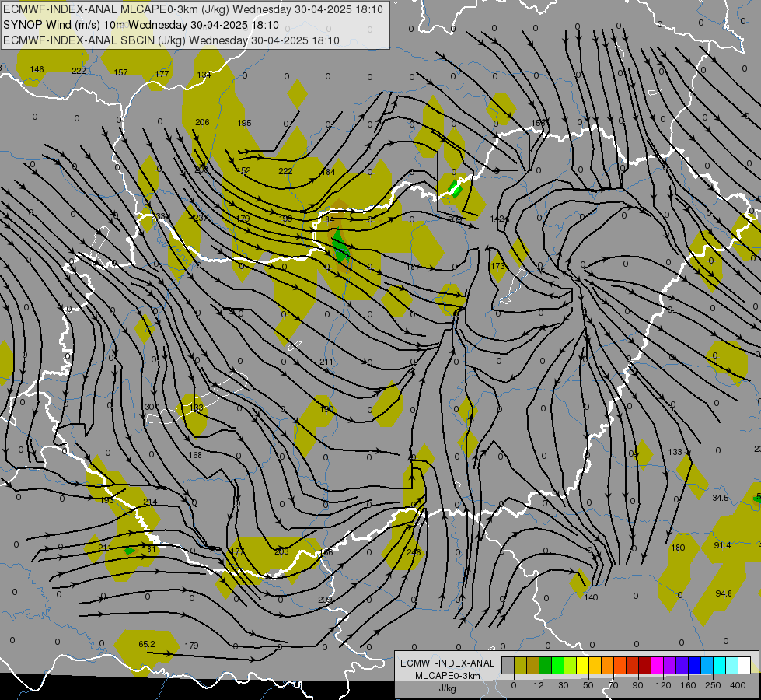The height and width of the screenshot is (700, 761).
Task: Click the pure yellow legend swatch
Action: coord(582,665)
